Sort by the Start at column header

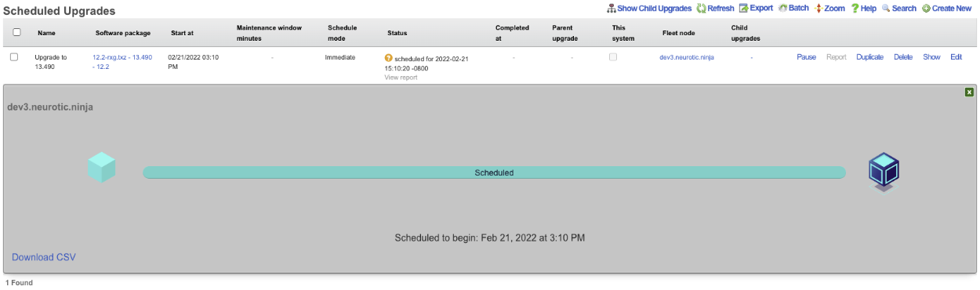(x=182, y=33)
